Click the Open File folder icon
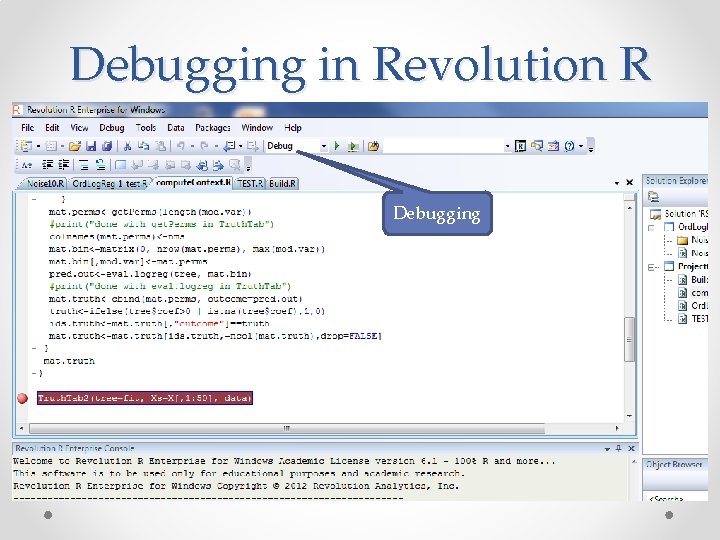The image size is (720, 540). (75, 146)
